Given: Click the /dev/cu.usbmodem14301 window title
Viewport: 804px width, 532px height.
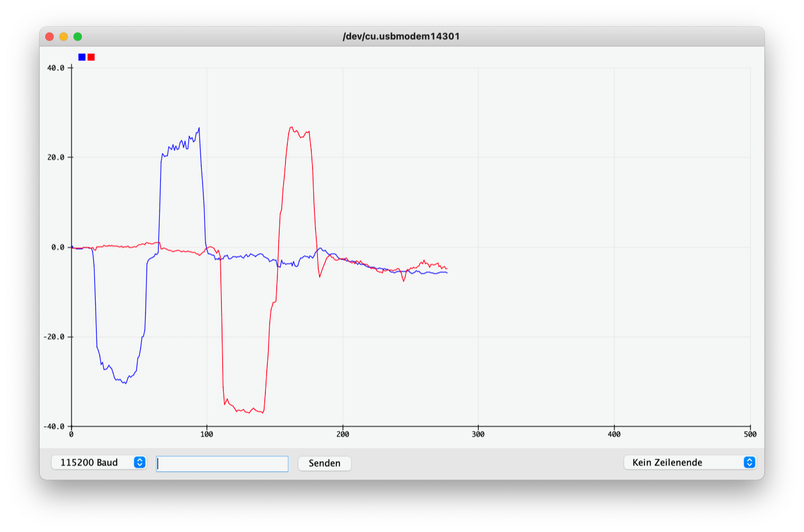Looking at the screenshot, I should coord(401,36).
